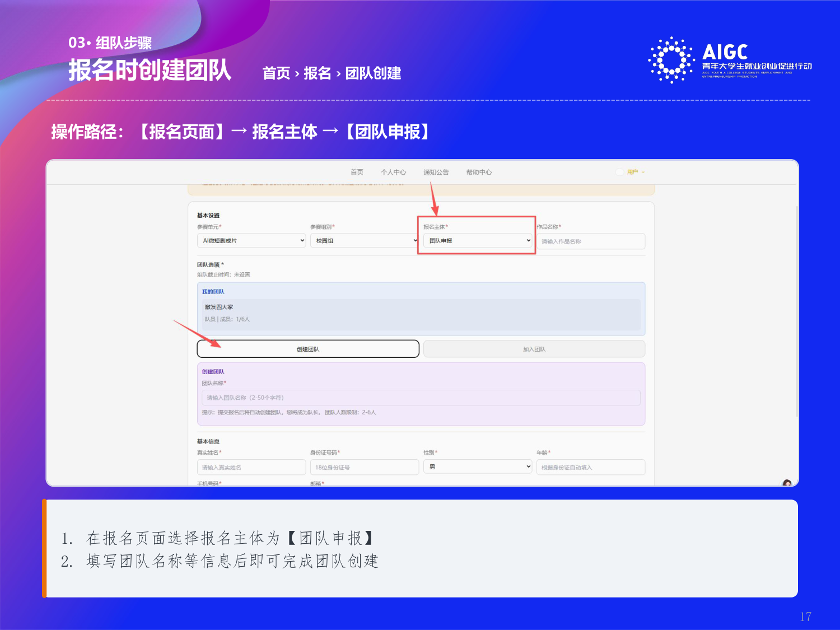Click the 队员 | 成员: 1/6人 text
Viewport: 840px width, 630px height.
point(227,319)
